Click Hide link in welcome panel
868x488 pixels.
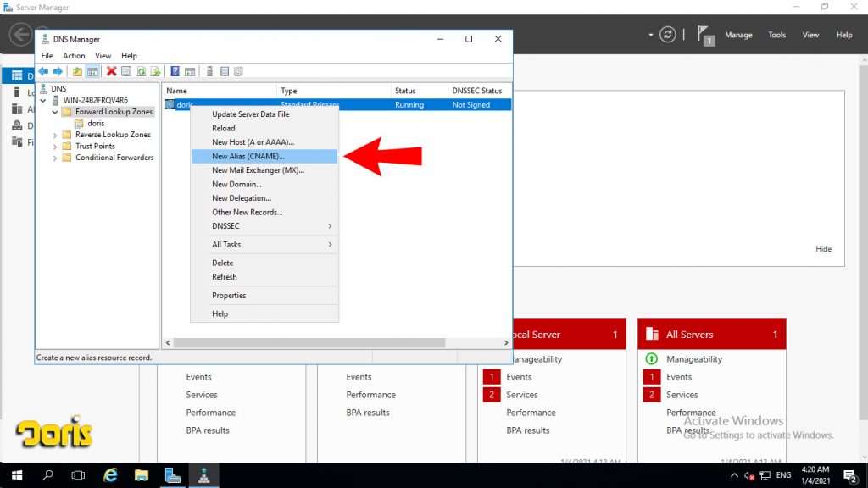tap(823, 249)
